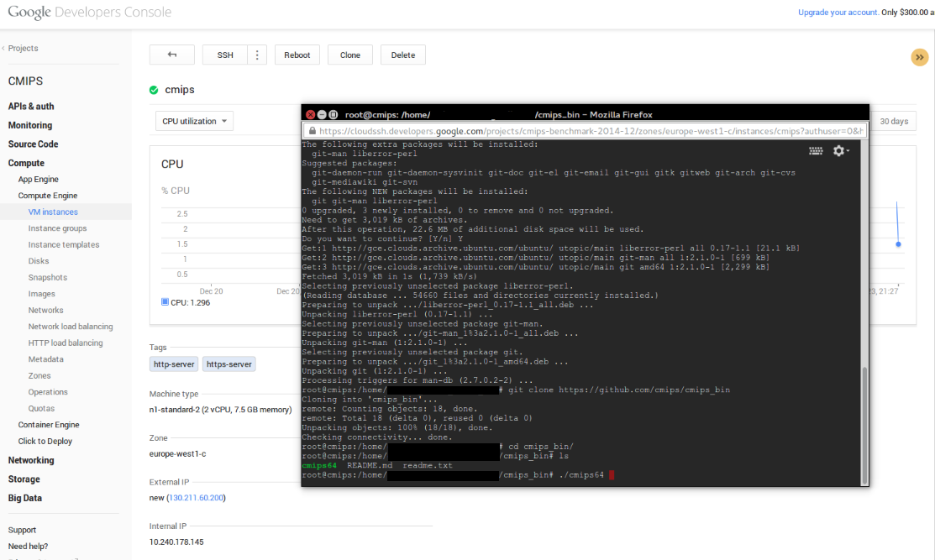Open the Support link

click(22, 531)
